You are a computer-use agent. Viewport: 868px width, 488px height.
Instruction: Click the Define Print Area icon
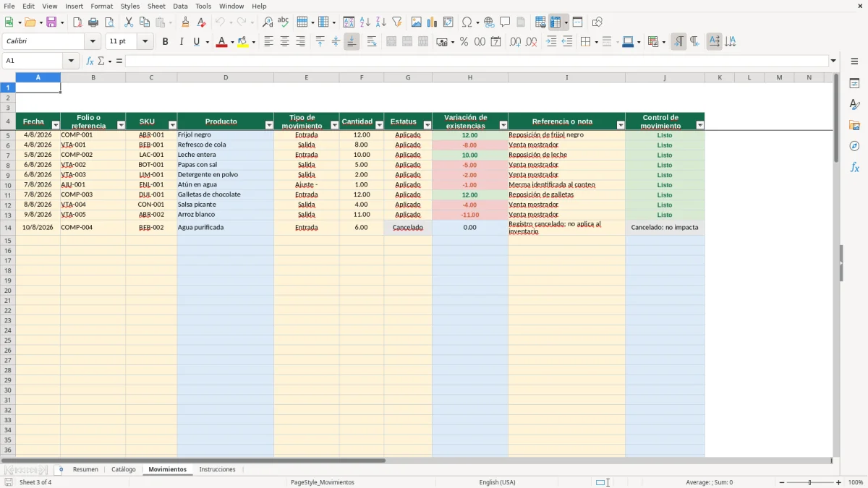point(540,22)
